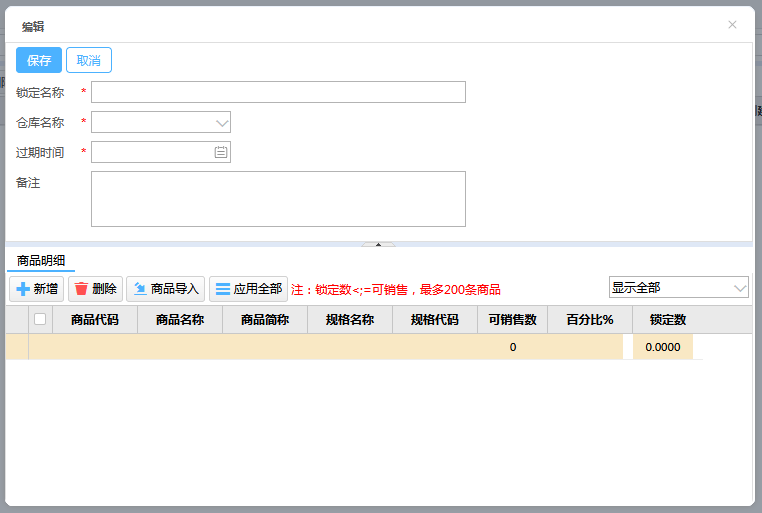Click into the 备注 text area
The height and width of the screenshot is (513, 762).
[278, 199]
